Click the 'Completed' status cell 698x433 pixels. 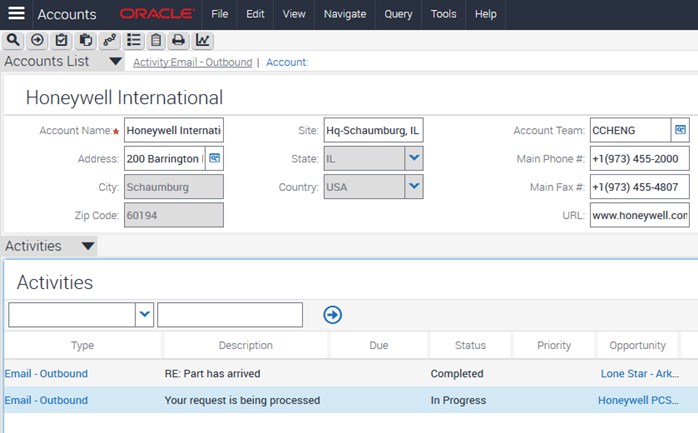pyautogui.click(x=457, y=373)
